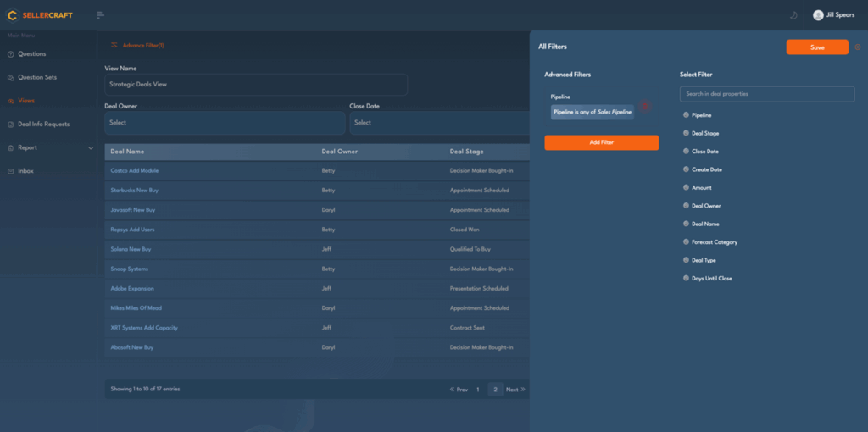Click the Search in deal properties field
Viewport: 868px width, 432px height.
click(766, 93)
